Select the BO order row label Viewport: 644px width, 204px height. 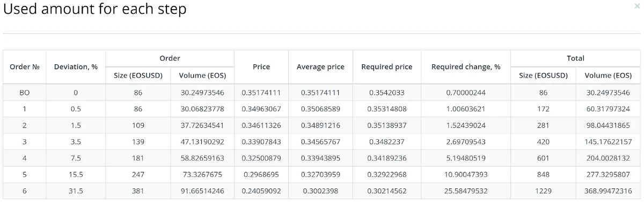25,93
